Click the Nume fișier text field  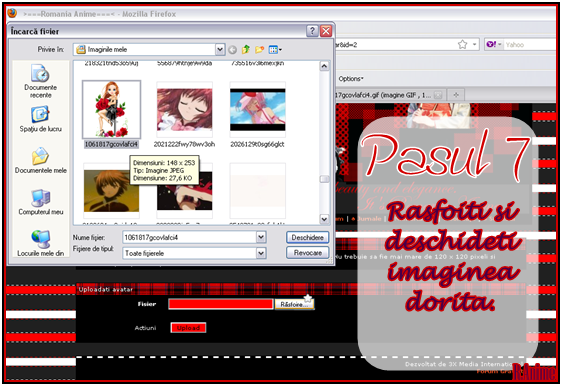pyautogui.click(x=190, y=237)
